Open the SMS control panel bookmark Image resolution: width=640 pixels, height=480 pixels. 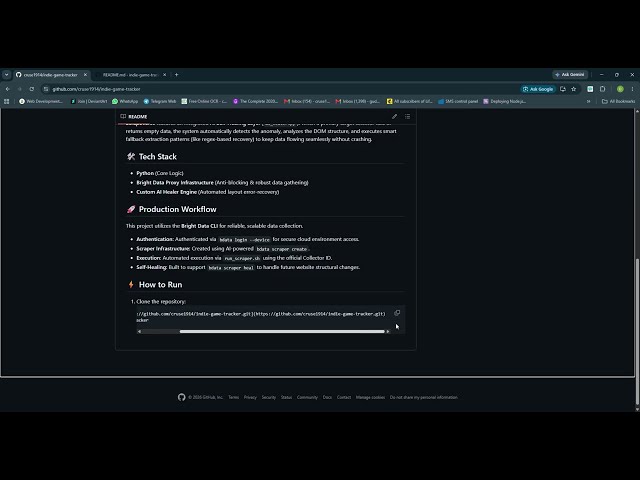(x=458, y=101)
